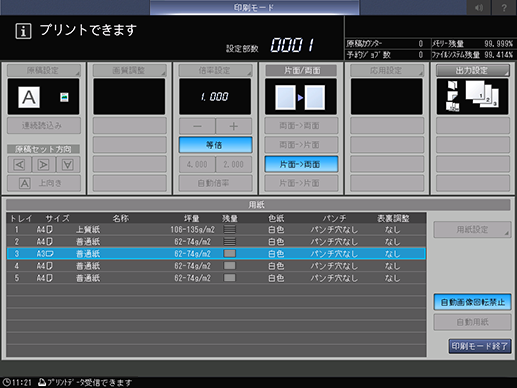Click the 上向き orientation button
This screenshot has width=517, height=388.
tap(44, 183)
